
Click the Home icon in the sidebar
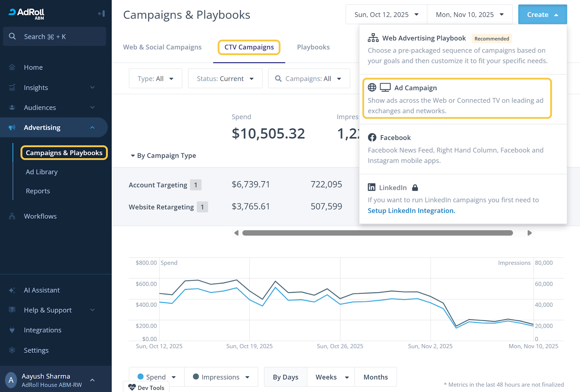tap(12, 67)
